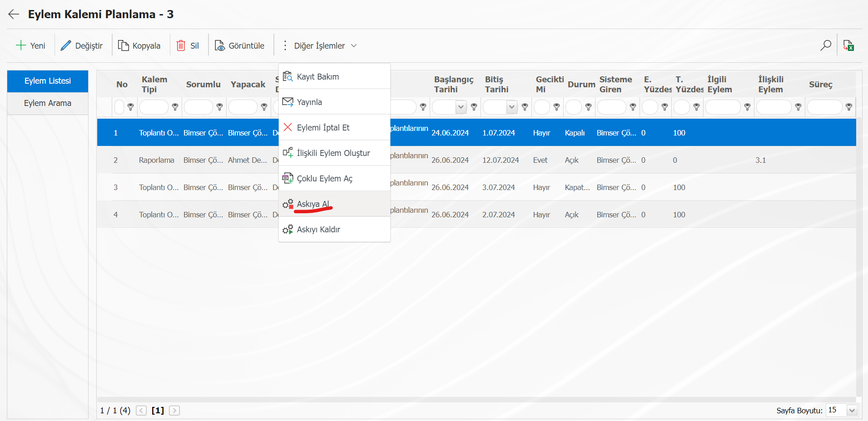Click the Gecikti Mi filter funnel
Viewport: 868px width, 421px height.
[x=556, y=107]
